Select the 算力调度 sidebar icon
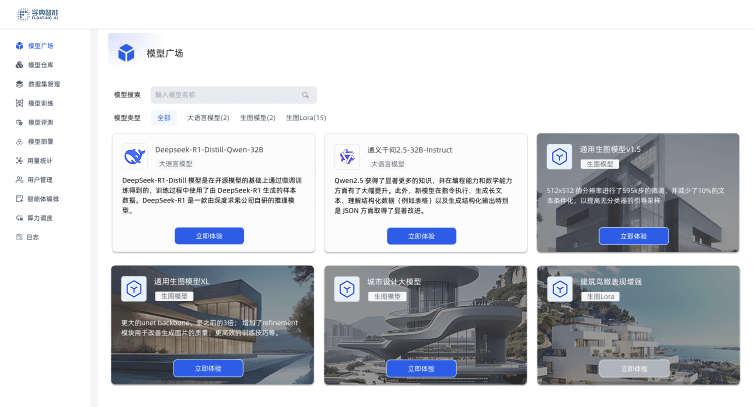Image resolution: width=754 pixels, height=407 pixels. tap(19, 217)
